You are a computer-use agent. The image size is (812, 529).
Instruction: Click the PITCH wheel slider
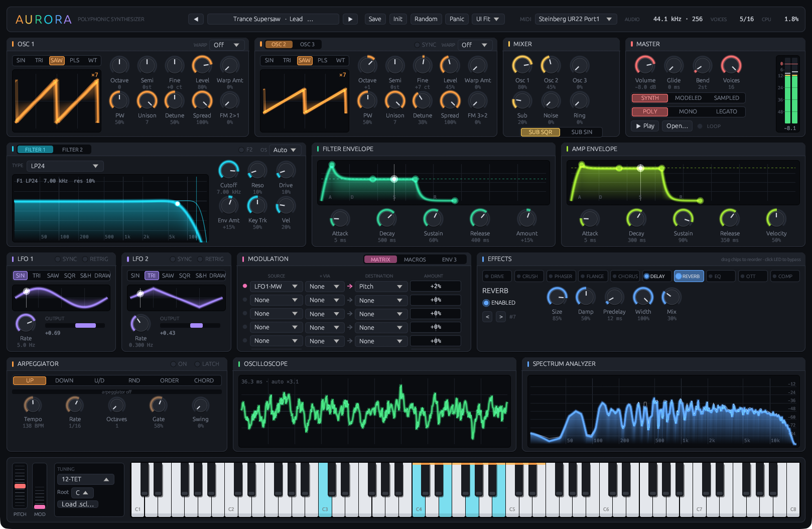click(x=20, y=486)
